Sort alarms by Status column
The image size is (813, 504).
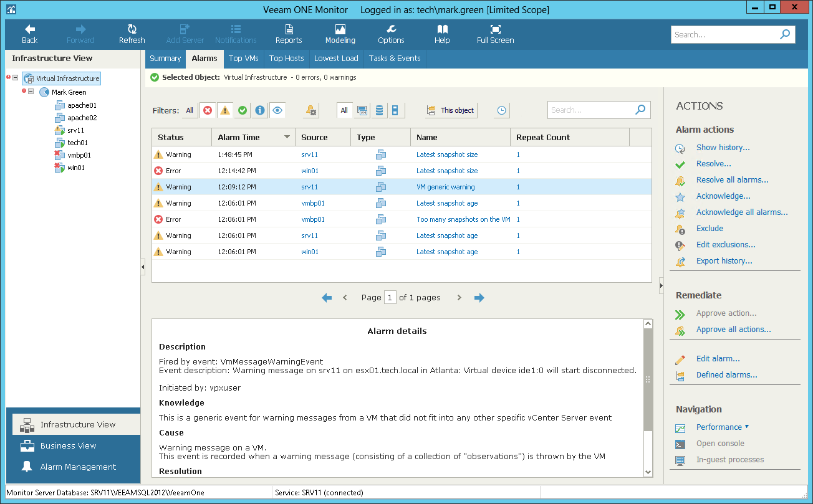tap(181, 137)
